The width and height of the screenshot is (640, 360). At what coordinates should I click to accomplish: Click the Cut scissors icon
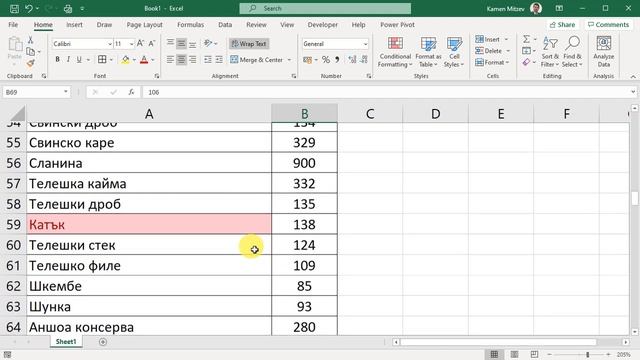30,40
